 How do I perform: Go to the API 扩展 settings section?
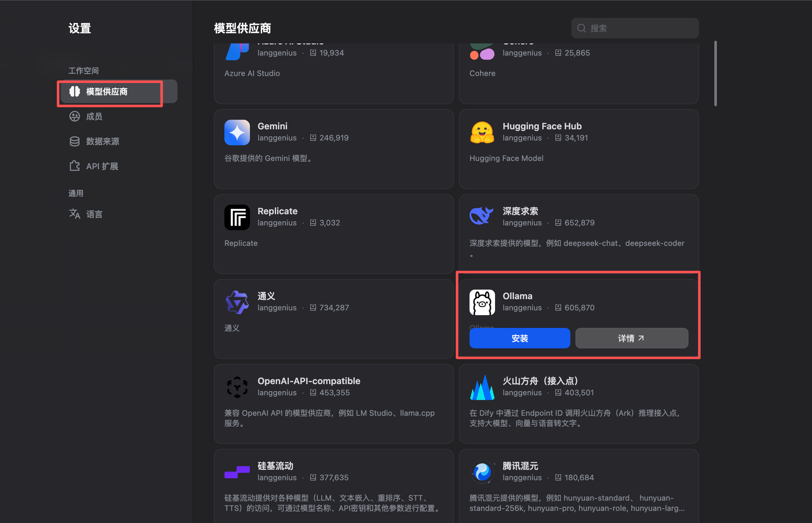[102, 166]
